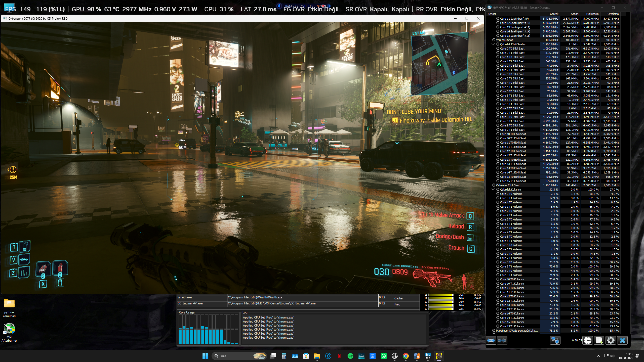The height and width of the screenshot is (362, 644).
Task: Launch Calculator from the taskbar
Action: pyautogui.click(x=284, y=356)
